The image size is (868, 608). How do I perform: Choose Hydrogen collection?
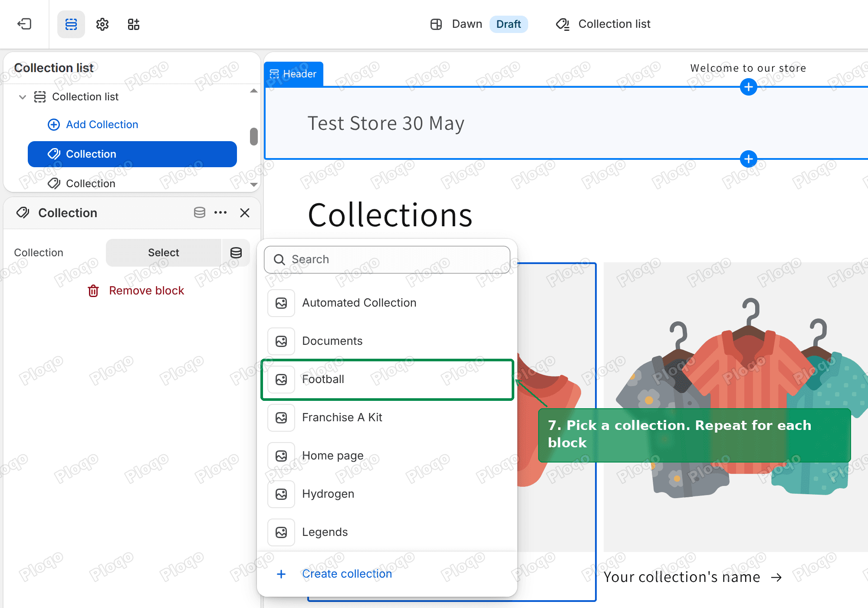click(387, 494)
